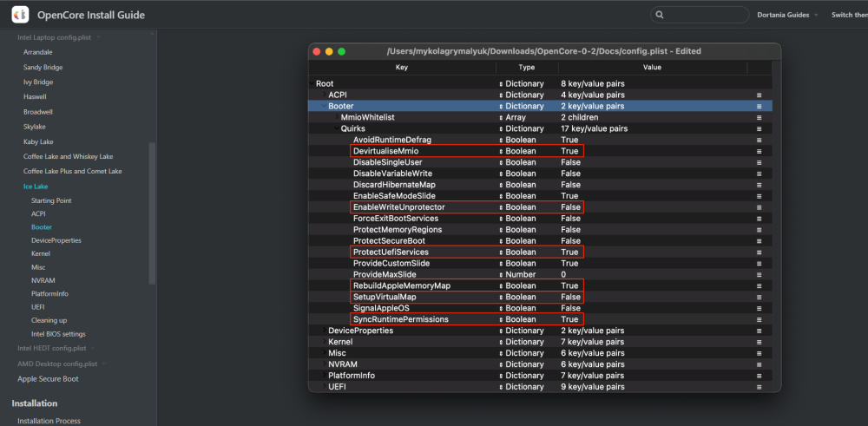Click row menu icon for SignalAppleOS
This screenshot has height=426, width=868.
point(759,308)
